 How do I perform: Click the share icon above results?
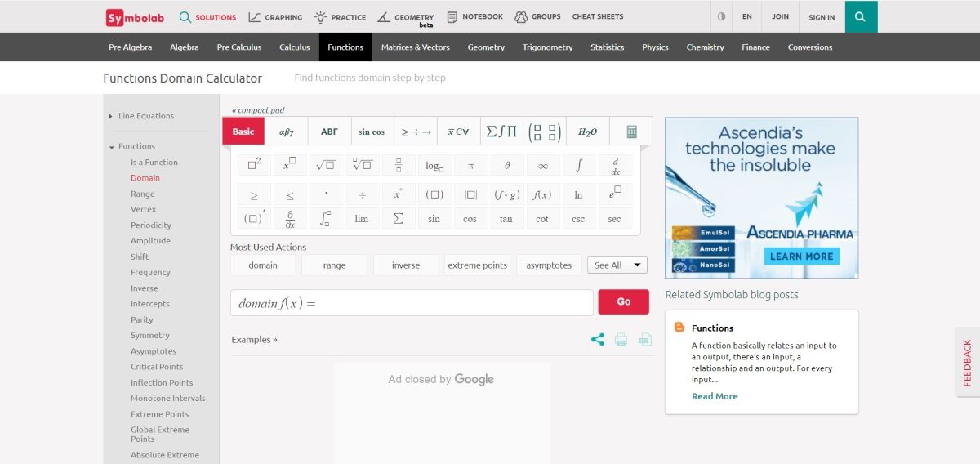click(598, 339)
